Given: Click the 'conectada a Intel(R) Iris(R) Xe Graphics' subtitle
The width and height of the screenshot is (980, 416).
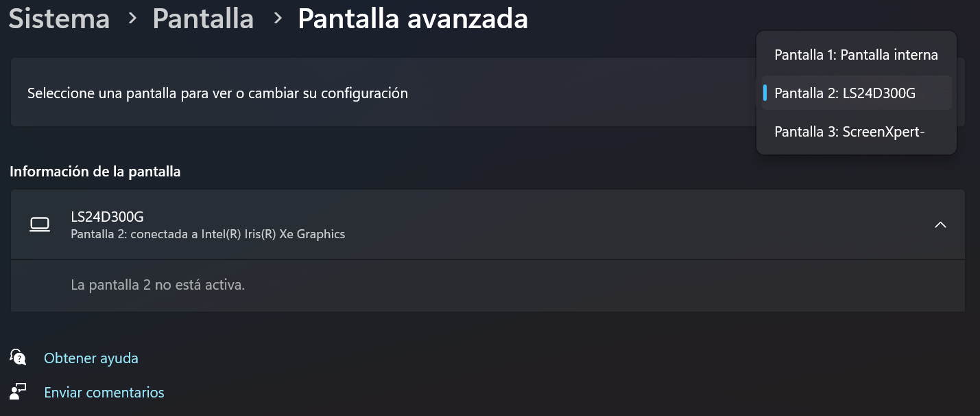Looking at the screenshot, I should coord(208,234).
